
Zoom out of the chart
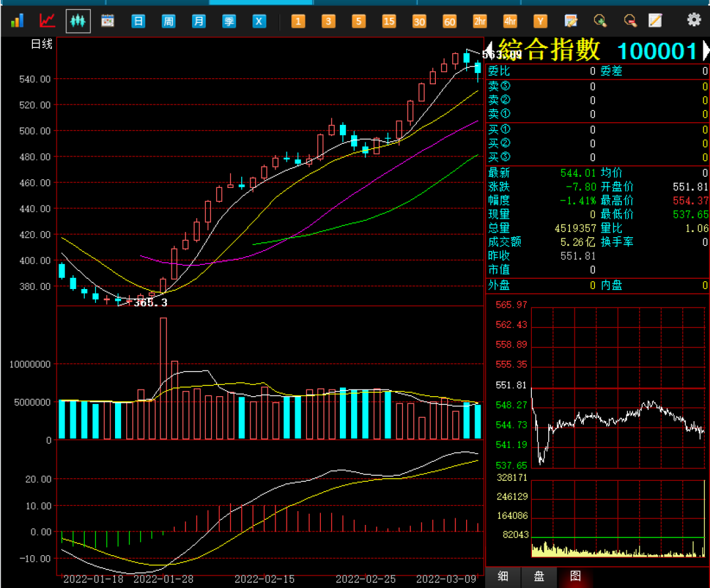click(x=630, y=21)
